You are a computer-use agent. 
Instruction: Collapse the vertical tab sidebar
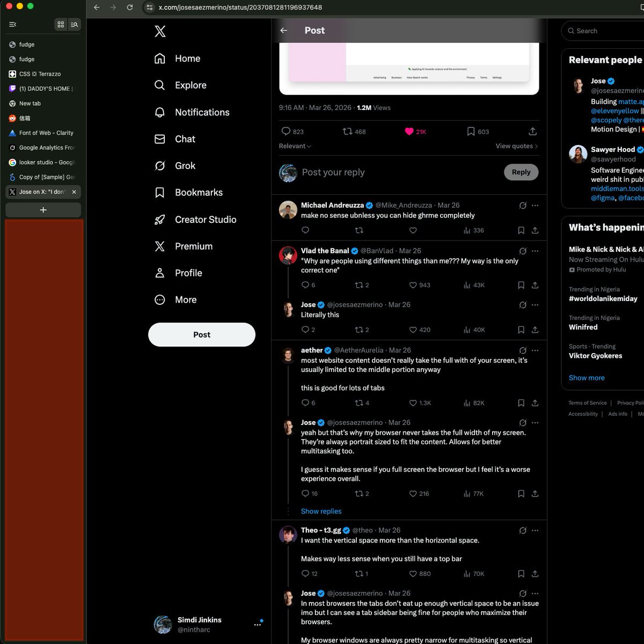tap(13, 24)
